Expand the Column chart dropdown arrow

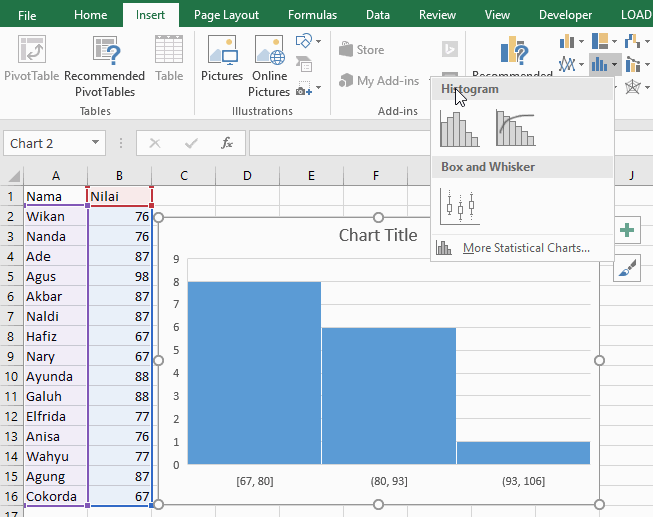tap(581, 41)
